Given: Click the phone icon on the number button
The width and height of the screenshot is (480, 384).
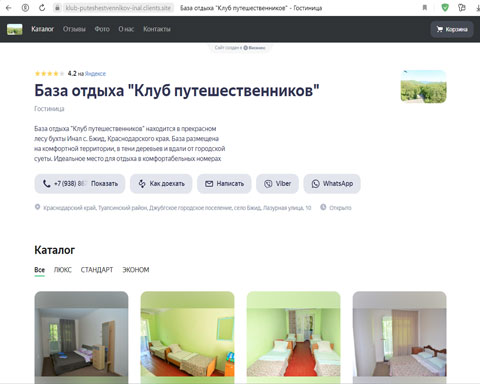Looking at the screenshot, I should 47,183.
